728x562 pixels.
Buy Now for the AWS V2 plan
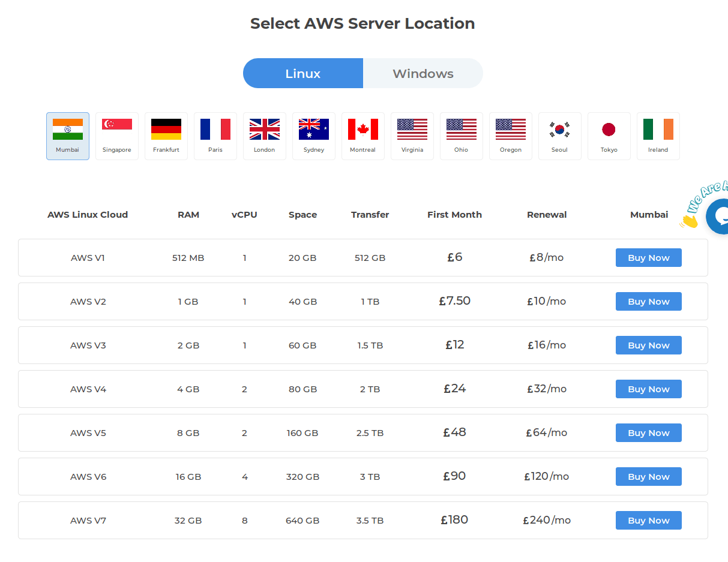(x=649, y=302)
